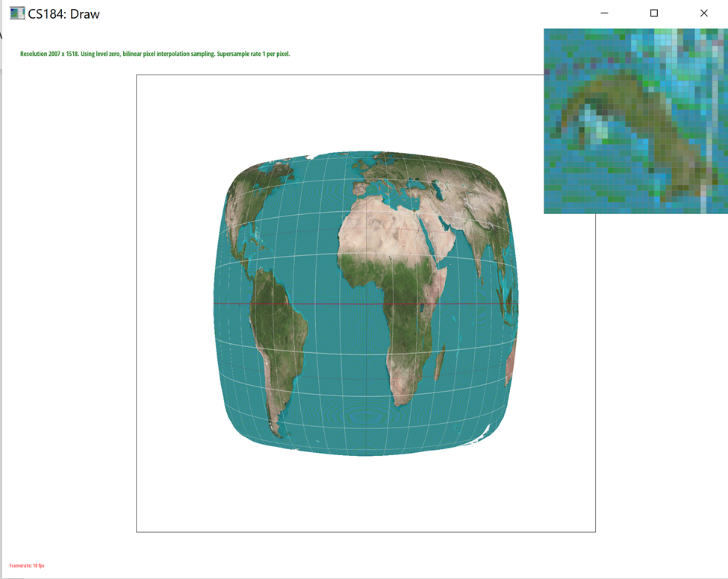Click the South America continent on the globe
This screenshot has height=579, width=728.
pos(280,328)
